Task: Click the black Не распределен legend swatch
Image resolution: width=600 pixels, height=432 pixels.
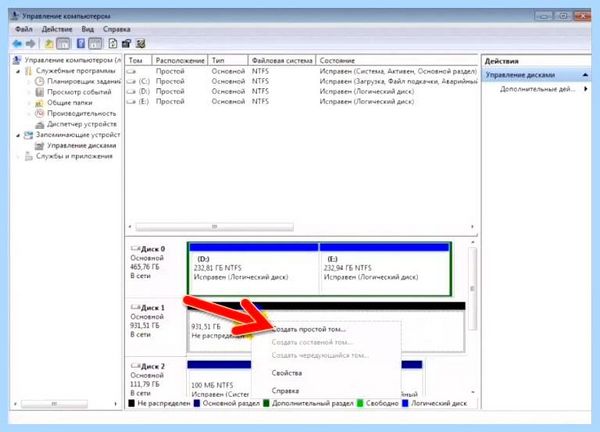Action: pyautogui.click(x=132, y=403)
